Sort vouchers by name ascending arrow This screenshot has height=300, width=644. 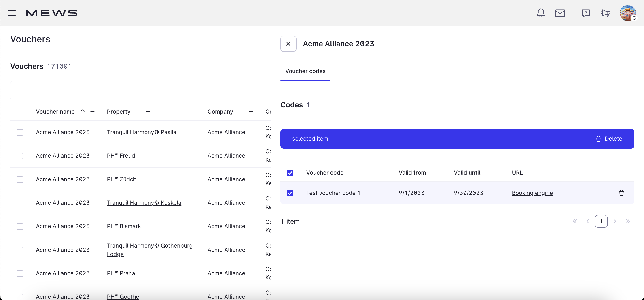83,112
